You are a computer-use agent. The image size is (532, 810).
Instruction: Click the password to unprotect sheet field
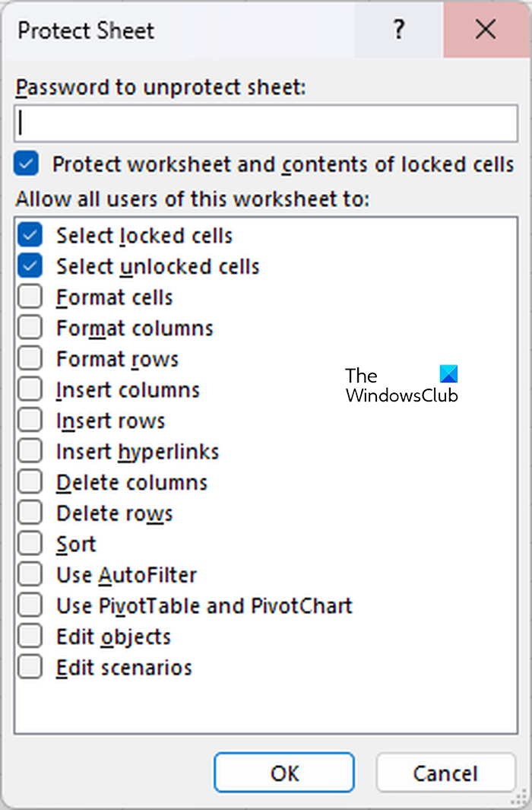[x=266, y=123]
